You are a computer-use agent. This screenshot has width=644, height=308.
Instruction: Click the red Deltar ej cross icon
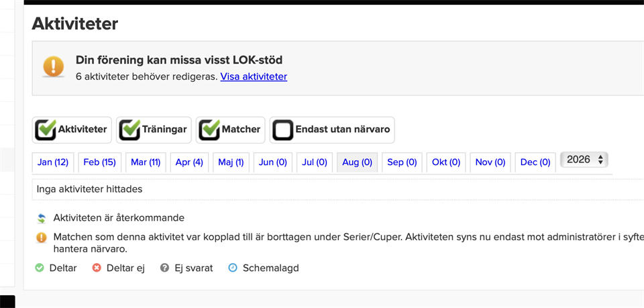click(x=97, y=268)
